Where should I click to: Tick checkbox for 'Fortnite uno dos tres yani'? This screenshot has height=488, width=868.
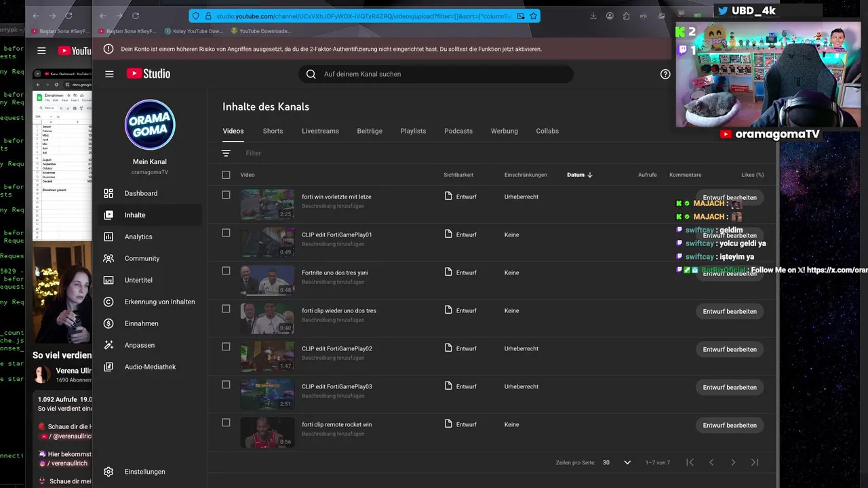226,270
